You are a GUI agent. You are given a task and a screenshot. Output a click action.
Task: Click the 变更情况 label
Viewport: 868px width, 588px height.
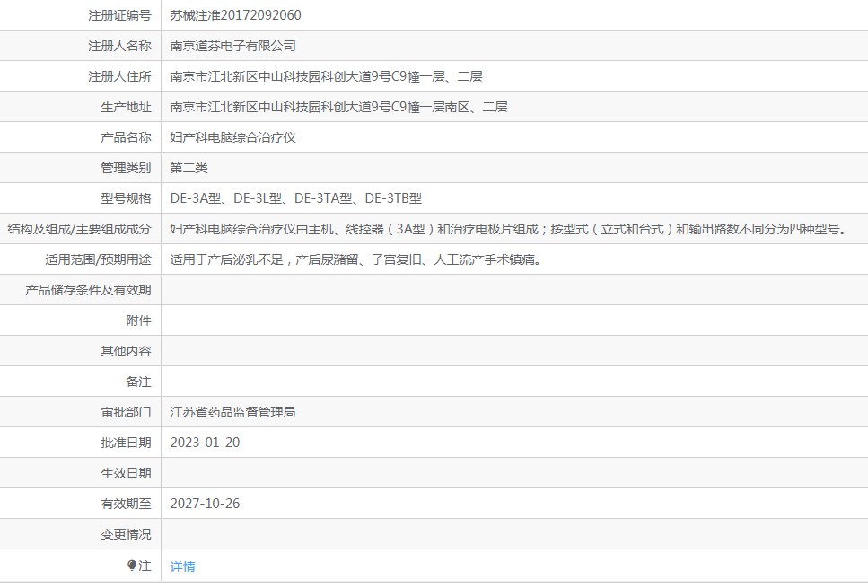pyautogui.click(x=126, y=534)
